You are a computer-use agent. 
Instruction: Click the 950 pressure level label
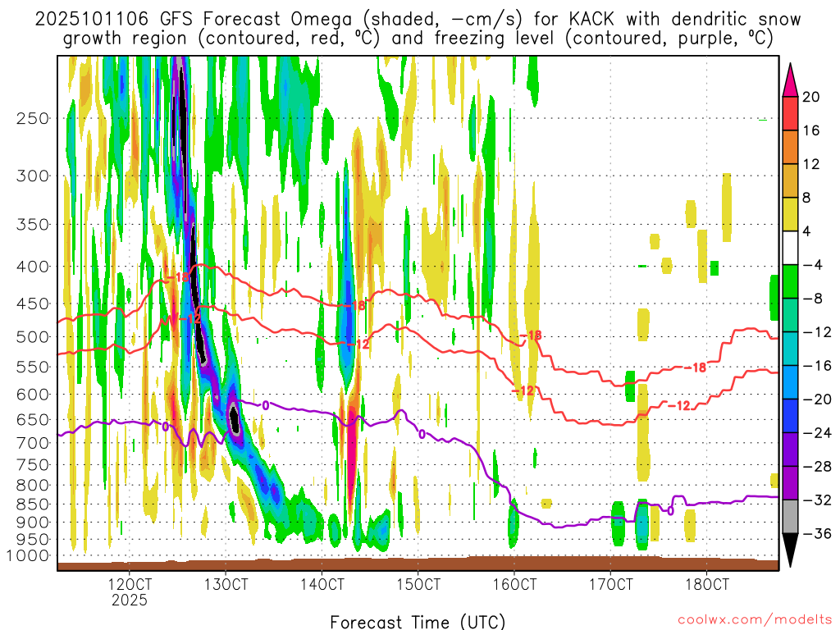33,540
